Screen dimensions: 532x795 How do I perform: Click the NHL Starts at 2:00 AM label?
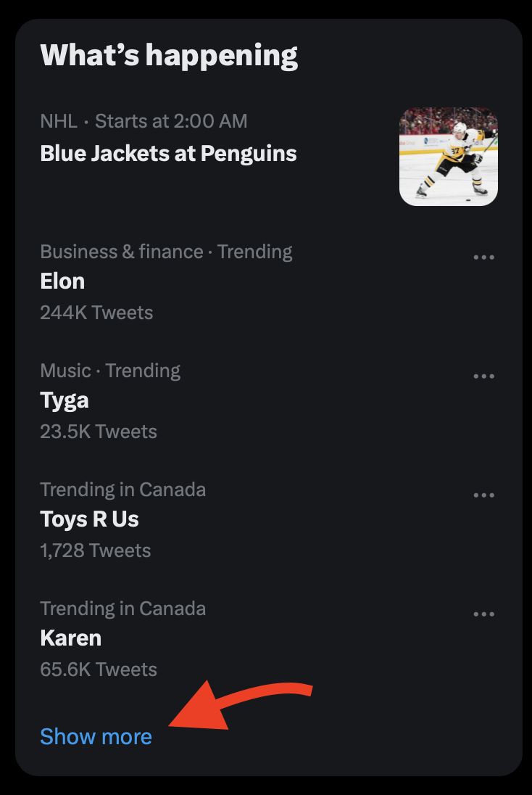pos(144,121)
